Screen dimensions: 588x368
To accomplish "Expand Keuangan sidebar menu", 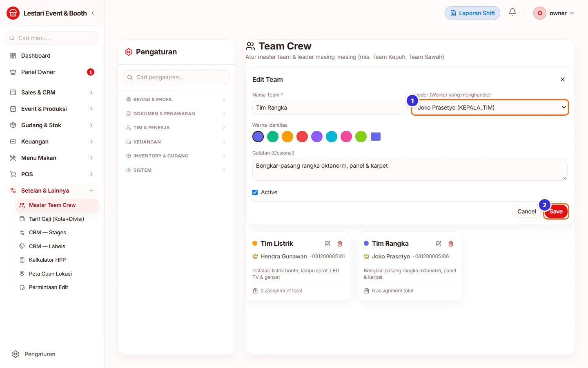I will 52,141.
